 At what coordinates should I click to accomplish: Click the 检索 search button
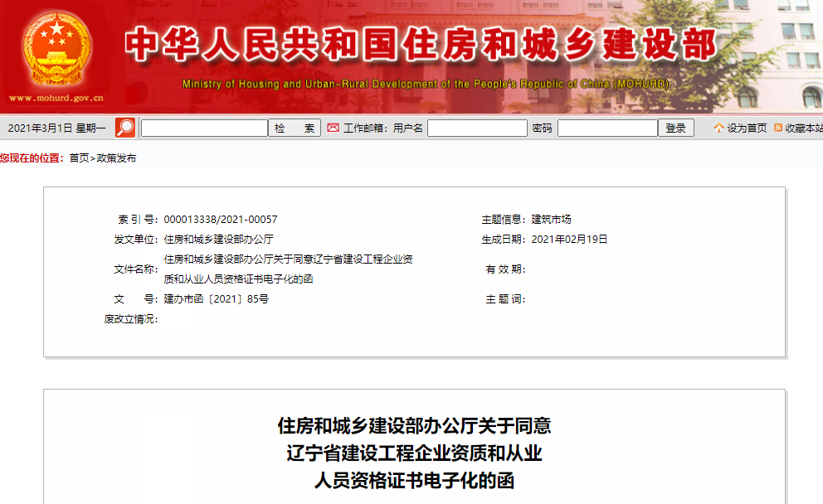coord(295,128)
